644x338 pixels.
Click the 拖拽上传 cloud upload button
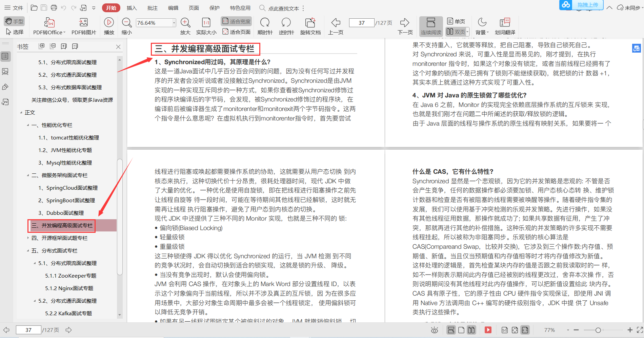581,5
